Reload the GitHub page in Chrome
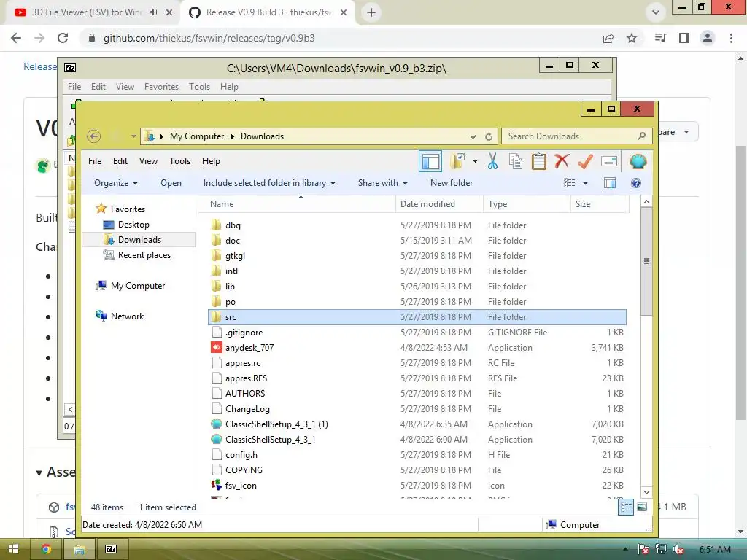This screenshot has width=747, height=560. (x=63, y=38)
